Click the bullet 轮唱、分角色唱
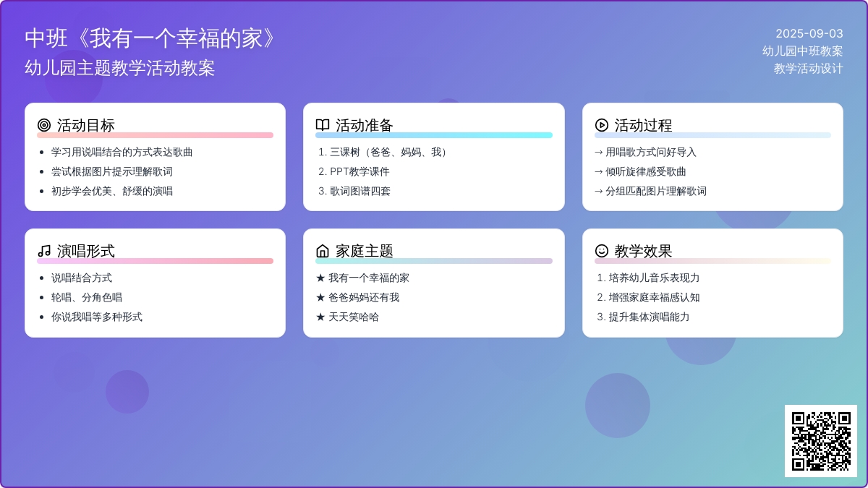Image resolution: width=868 pixels, height=488 pixels. (87, 297)
